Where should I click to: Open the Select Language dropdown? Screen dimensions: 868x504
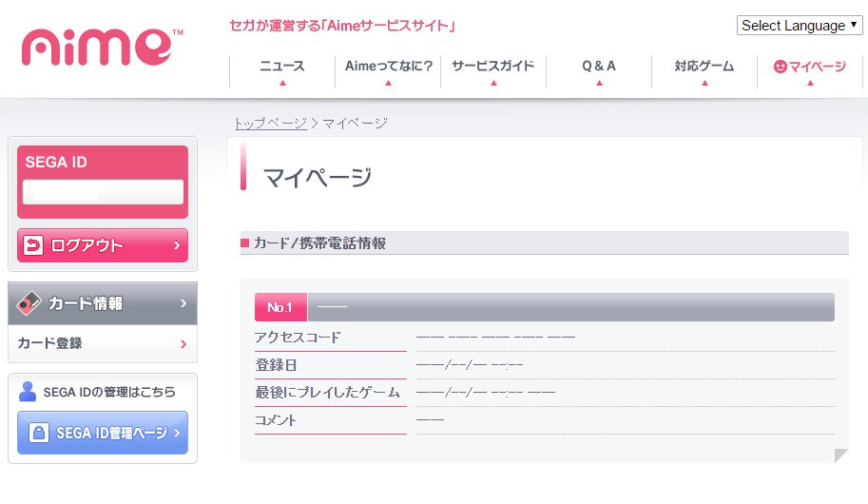[800, 26]
